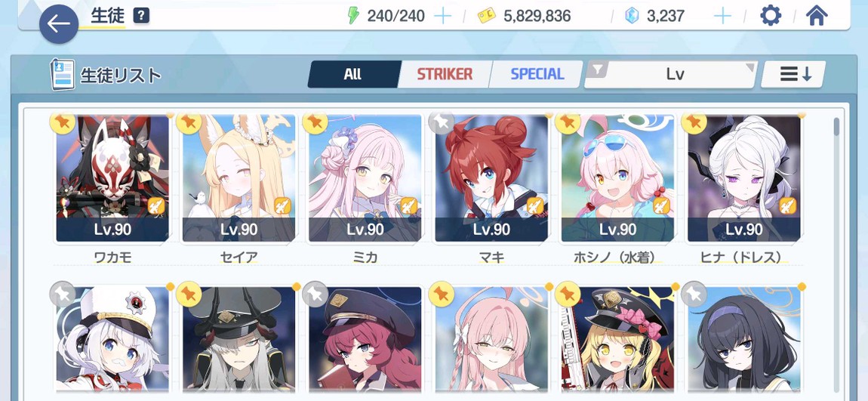The image size is (868, 401).
Task: Return to lobby via home icon
Action: (x=817, y=16)
